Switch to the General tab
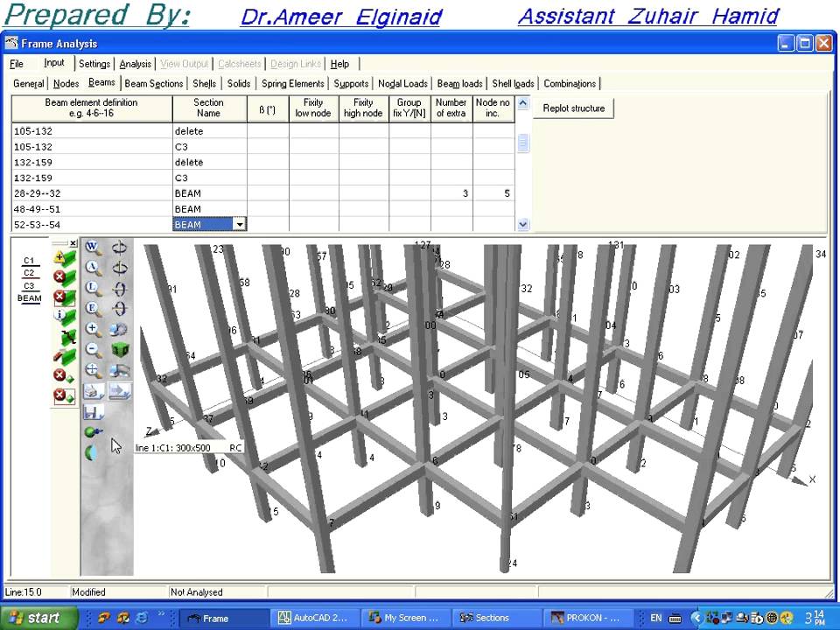 28,84
